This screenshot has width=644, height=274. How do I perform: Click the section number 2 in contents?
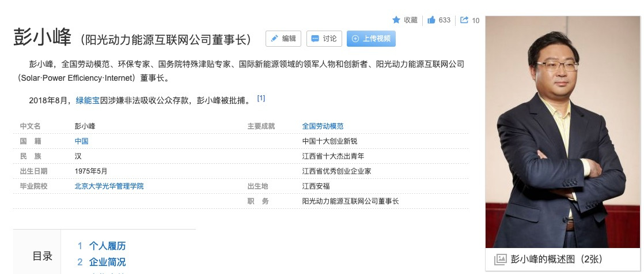tap(80, 262)
